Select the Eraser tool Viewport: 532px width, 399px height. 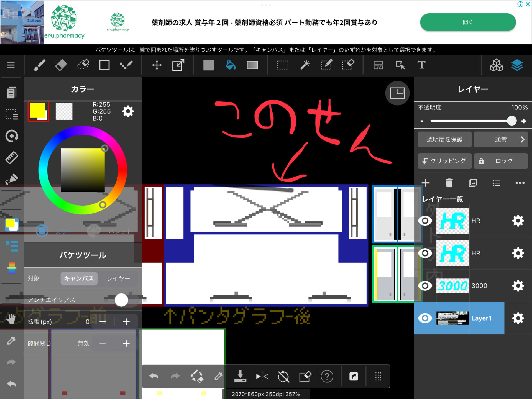[61, 65]
